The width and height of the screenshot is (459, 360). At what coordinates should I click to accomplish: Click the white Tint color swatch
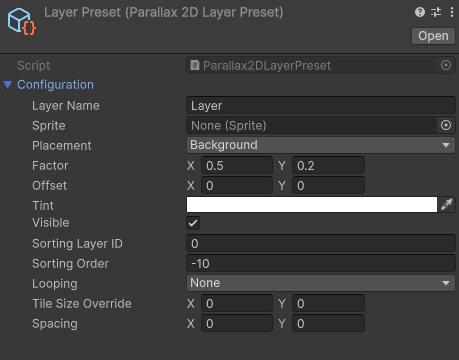tap(312, 204)
